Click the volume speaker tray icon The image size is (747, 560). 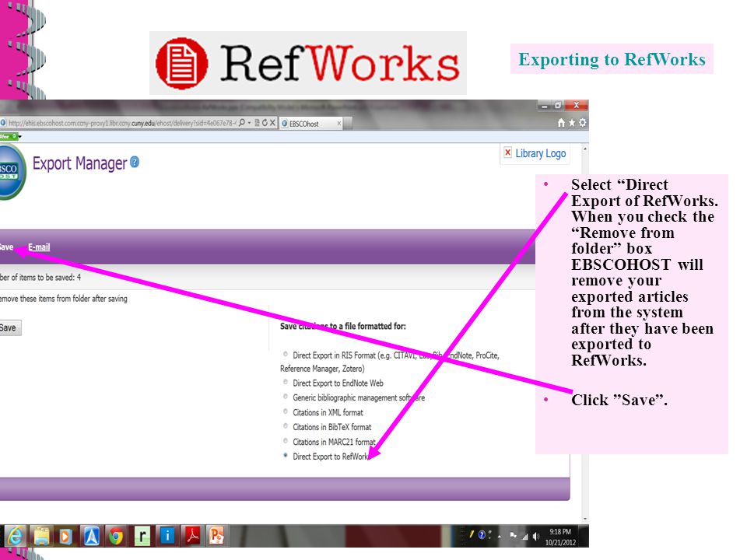(536, 537)
